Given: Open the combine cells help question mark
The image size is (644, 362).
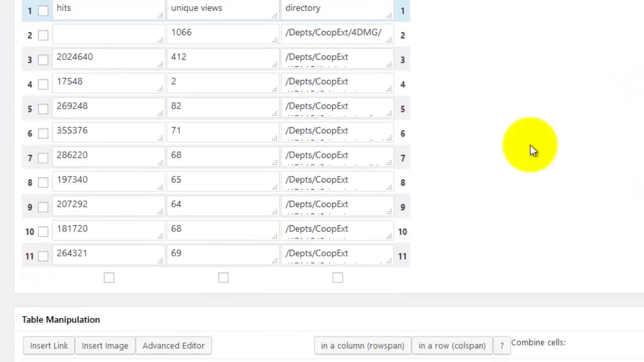Looking at the screenshot, I should (502, 345).
